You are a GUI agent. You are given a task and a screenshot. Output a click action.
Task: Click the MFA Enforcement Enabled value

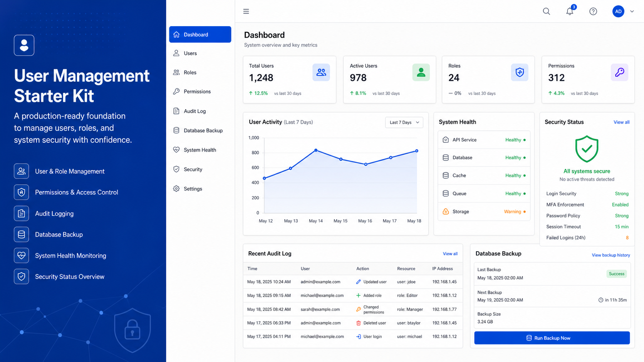coord(620,205)
